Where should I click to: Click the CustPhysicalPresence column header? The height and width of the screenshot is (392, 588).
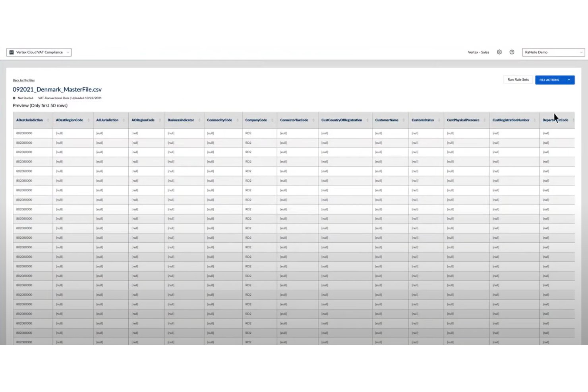point(463,120)
